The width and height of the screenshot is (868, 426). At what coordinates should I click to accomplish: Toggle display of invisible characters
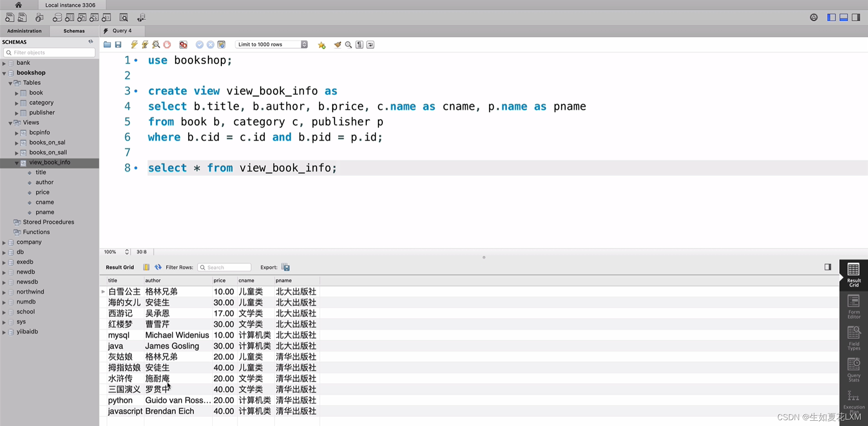click(x=359, y=45)
